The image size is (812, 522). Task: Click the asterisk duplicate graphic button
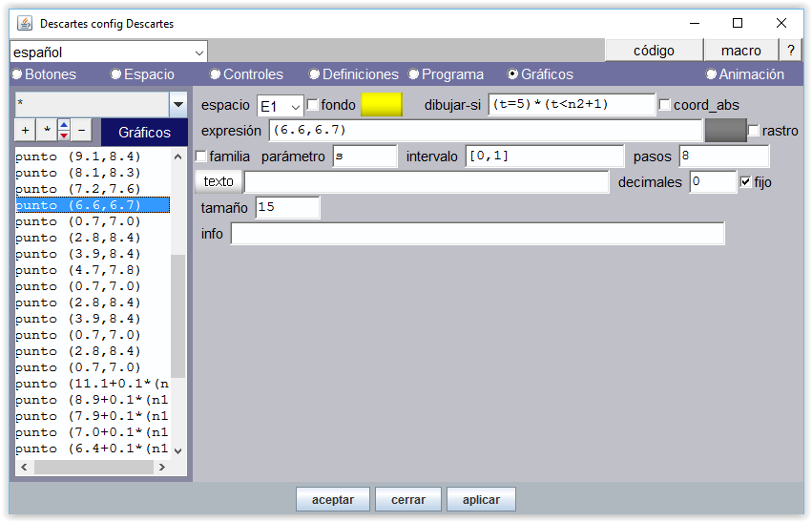[44, 130]
